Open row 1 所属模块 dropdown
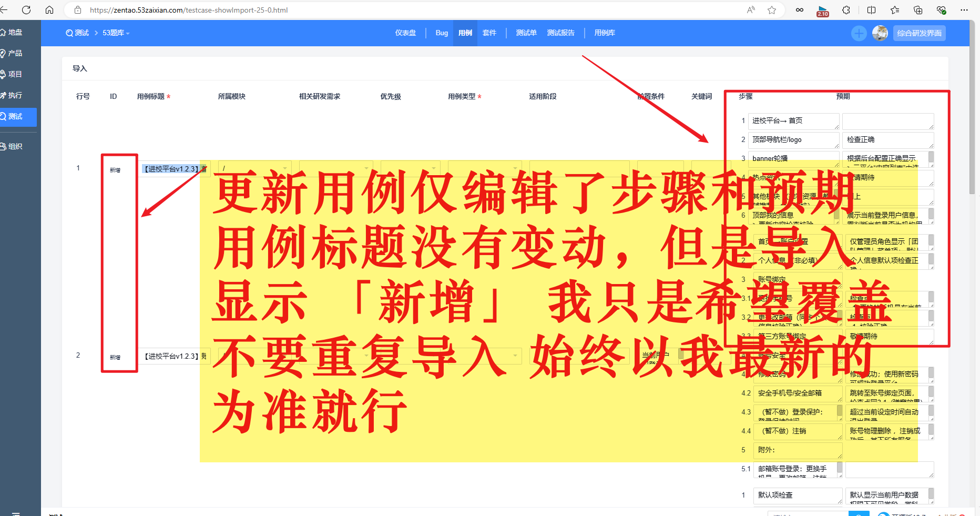The image size is (980, 516). pyautogui.click(x=254, y=168)
